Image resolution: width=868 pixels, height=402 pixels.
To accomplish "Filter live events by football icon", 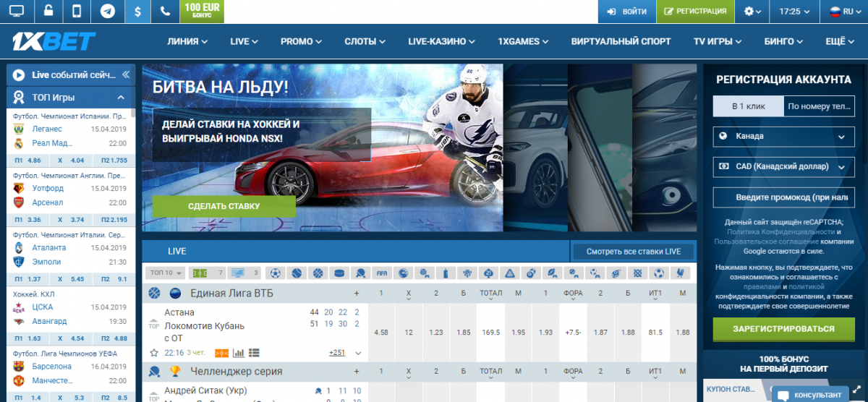I will coord(275,273).
